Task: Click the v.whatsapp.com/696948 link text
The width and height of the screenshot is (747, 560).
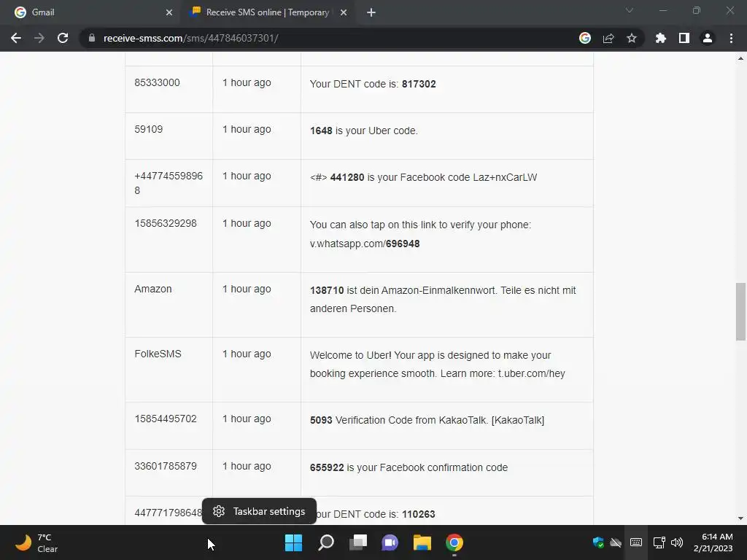Action: pyautogui.click(x=365, y=244)
